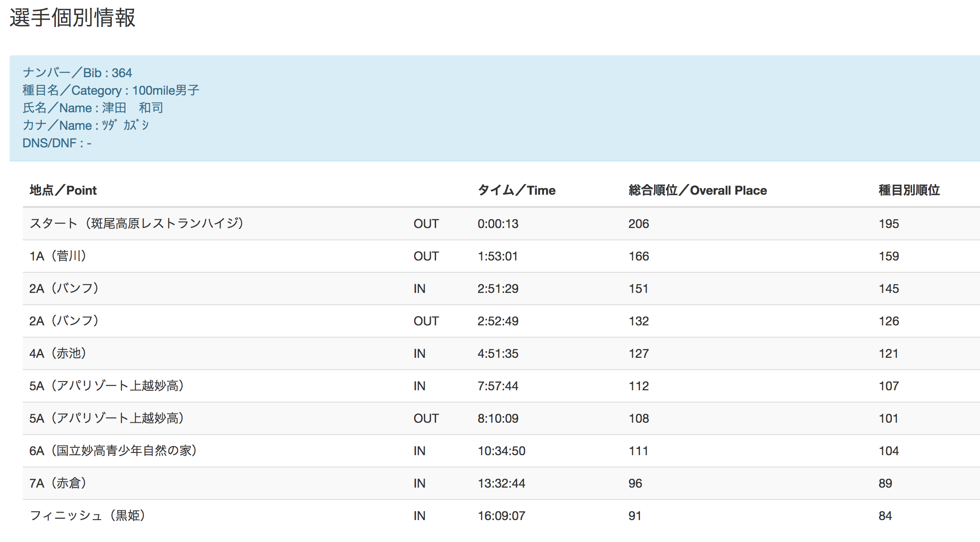Click the 2A バンフ IN time 2:51:29

pyautogui.click(x=498, y=289)
